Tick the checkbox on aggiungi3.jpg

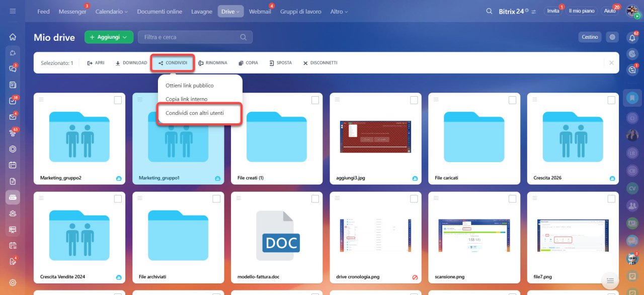pyautogui.click(x=414, y=100)
